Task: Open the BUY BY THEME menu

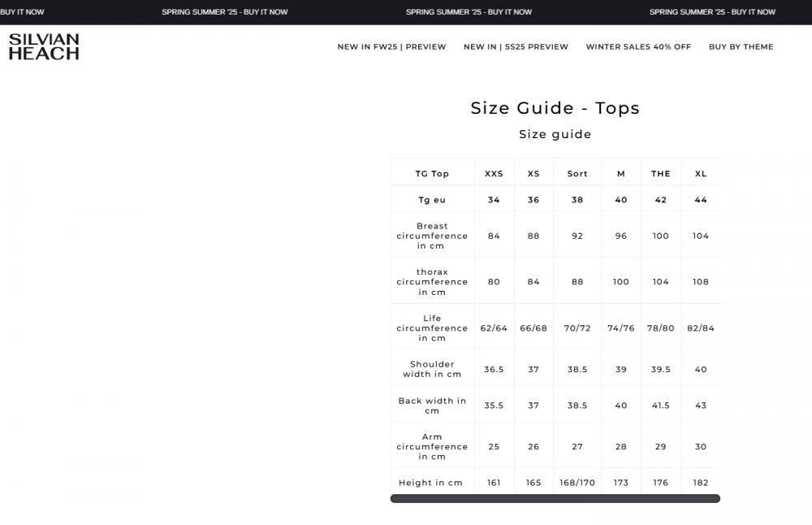Action: click(741, 47)
